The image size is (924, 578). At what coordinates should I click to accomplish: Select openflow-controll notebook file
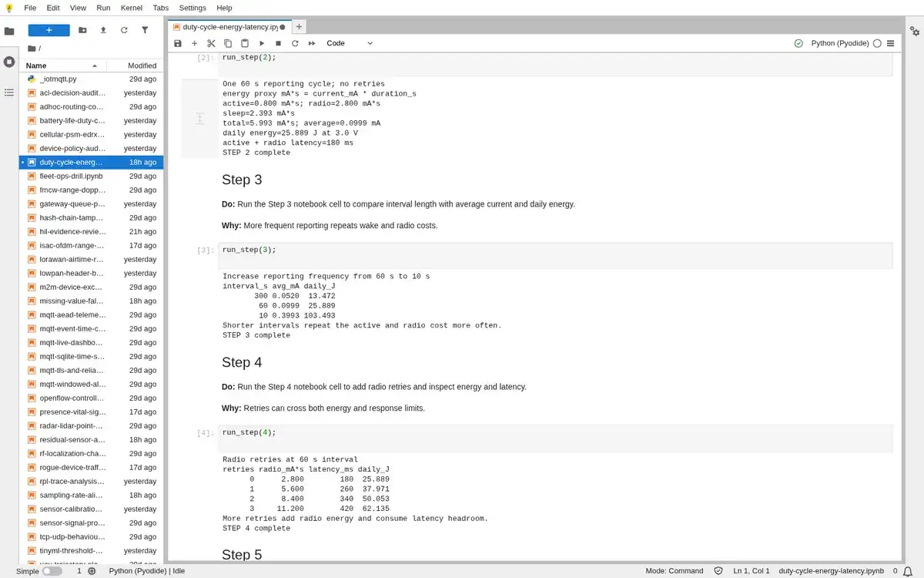[91, 398]
